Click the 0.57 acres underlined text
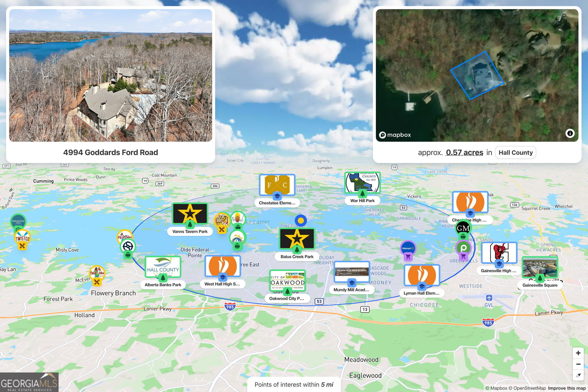The height and width of the screenshot is (392, 588). [x=464, y=152]
